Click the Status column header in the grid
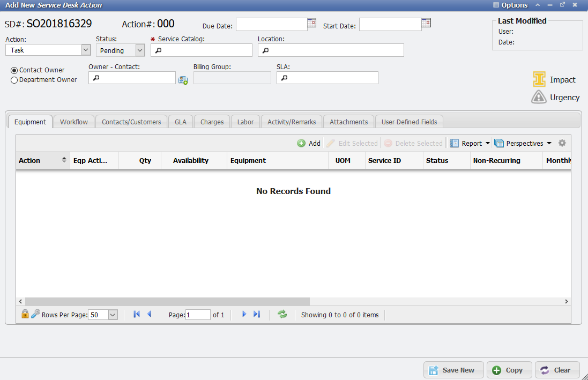The height and width of the screenshot is (380, 588). point(446,161)
